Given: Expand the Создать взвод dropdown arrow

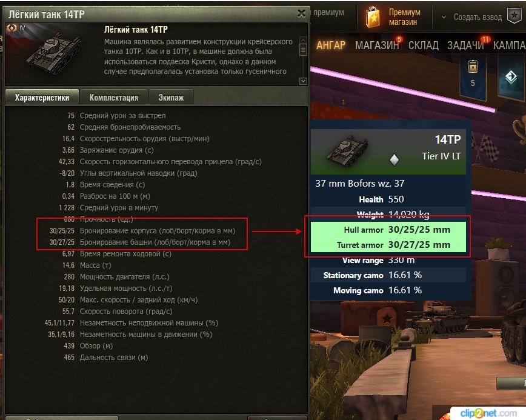Looking at the screenshot, I should (x=444, y=17).
